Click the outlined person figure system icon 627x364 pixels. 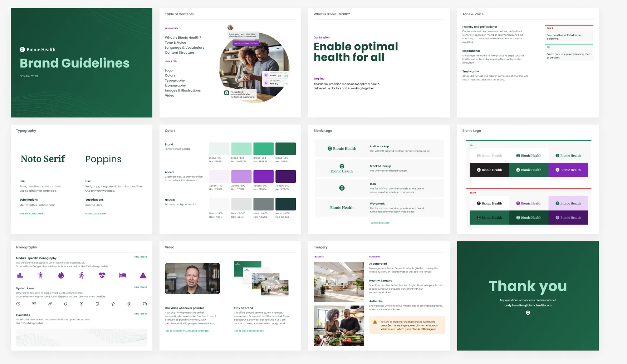[113, 304]
